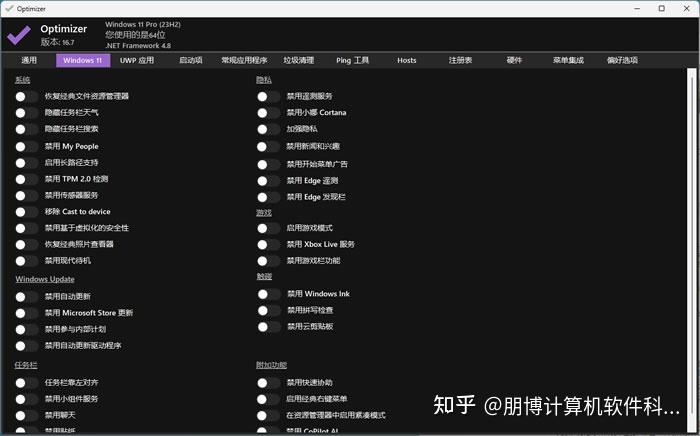This screenshot has width=700, height=436.
Task: Open the 注册表 tab
Action: (x=460, y=60)
